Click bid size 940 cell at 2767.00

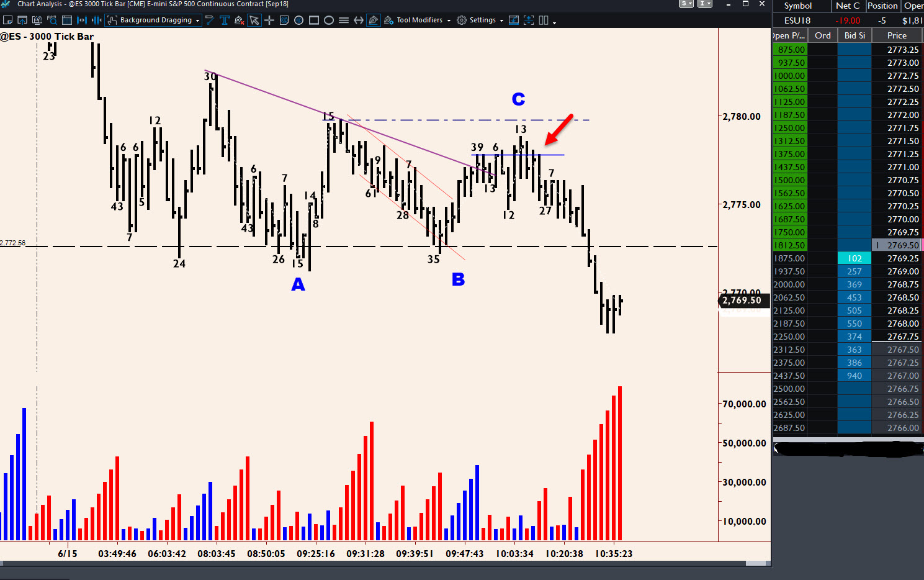[854, 376]
